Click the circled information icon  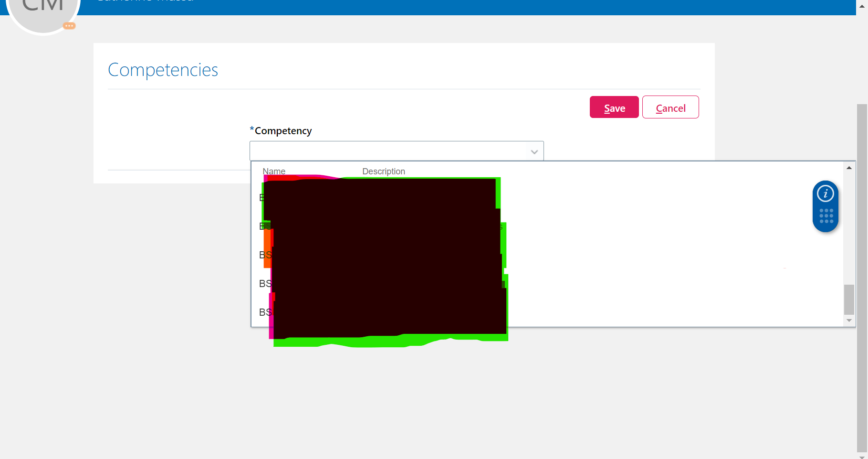point(826,193)
